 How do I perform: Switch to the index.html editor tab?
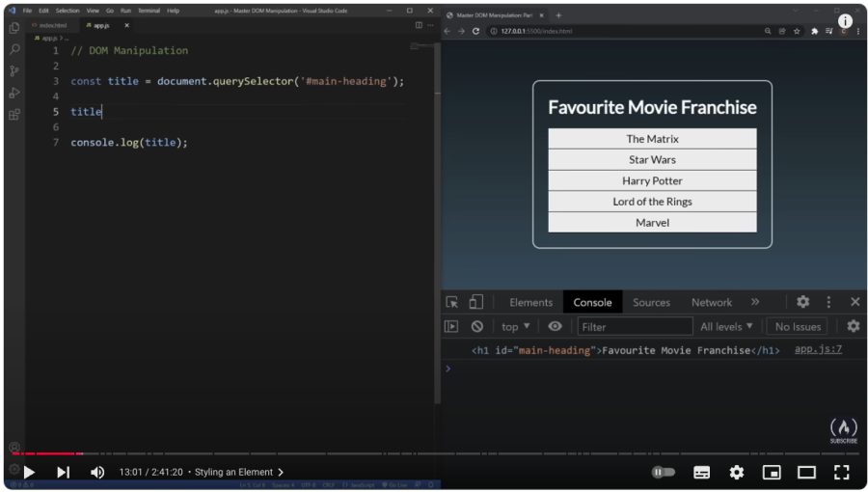pyautogui.click(x=53, y=25)
